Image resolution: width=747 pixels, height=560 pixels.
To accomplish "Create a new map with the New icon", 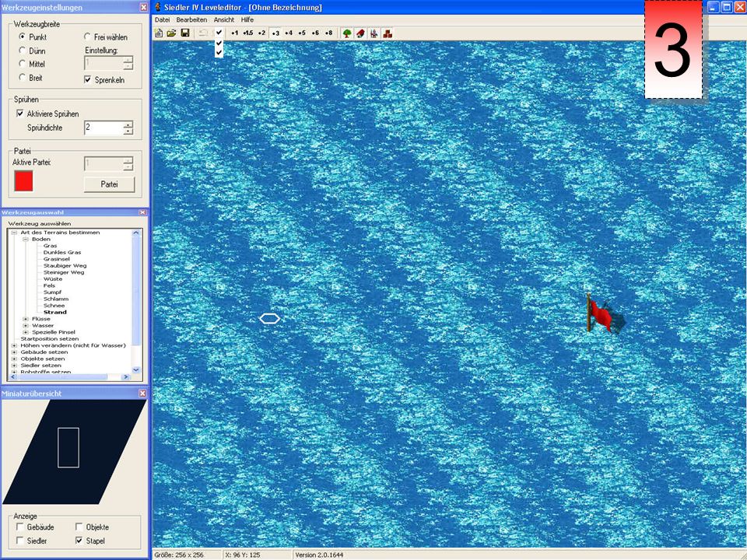I will [x=159, y=33].
